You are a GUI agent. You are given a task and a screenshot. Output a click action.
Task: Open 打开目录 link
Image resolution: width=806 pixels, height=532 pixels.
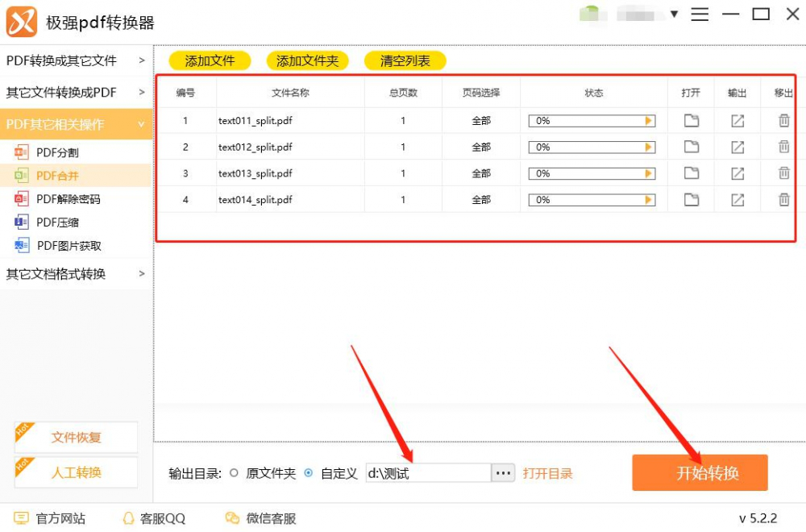(x=548, y=473)
